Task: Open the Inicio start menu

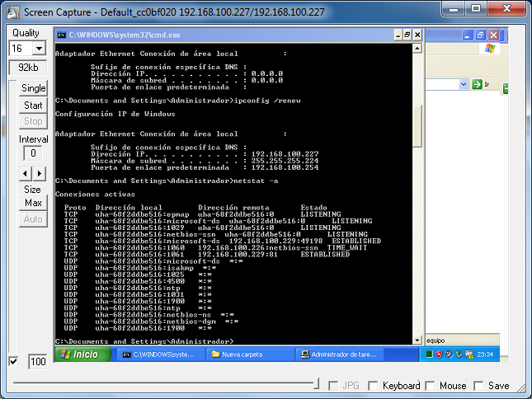Action: (x=81, y=354)
